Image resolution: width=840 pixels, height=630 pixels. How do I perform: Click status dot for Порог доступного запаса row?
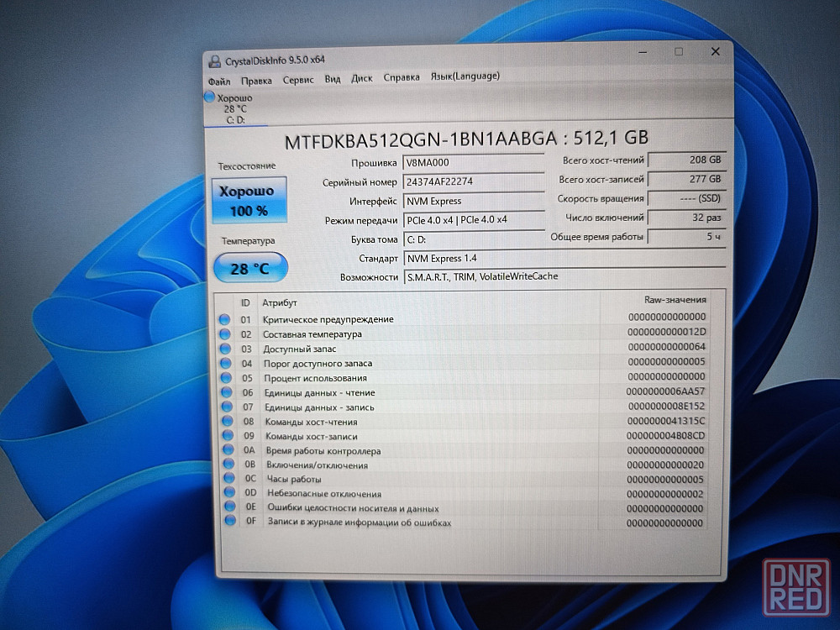pos(225,363)
